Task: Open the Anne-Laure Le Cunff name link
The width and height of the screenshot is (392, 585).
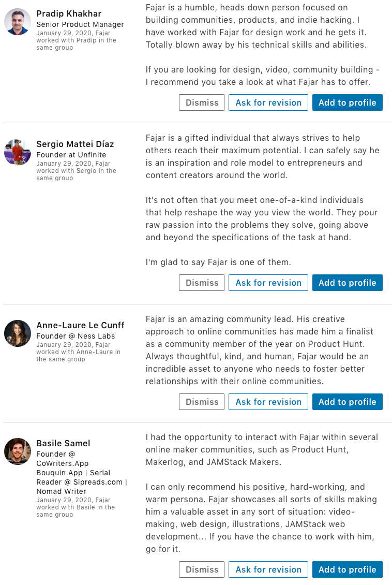Action: pyautogui.click(x=81, y=325)
